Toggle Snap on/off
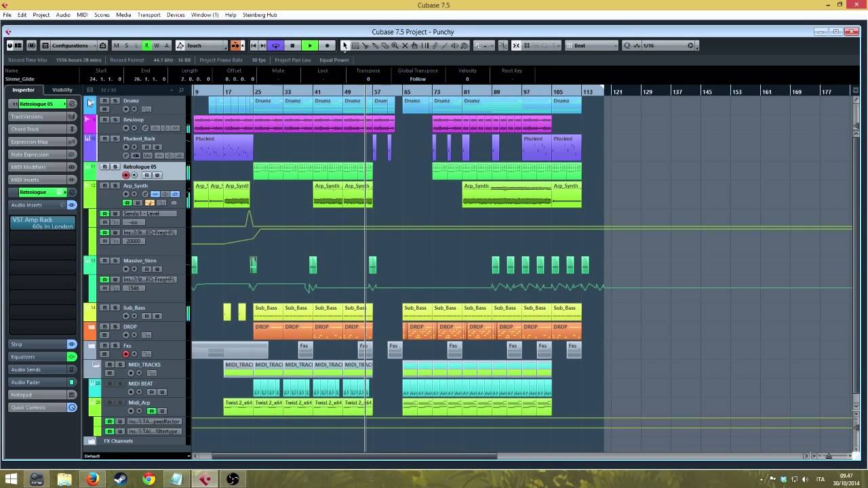The image size is (868, 488). coord(516,45)
